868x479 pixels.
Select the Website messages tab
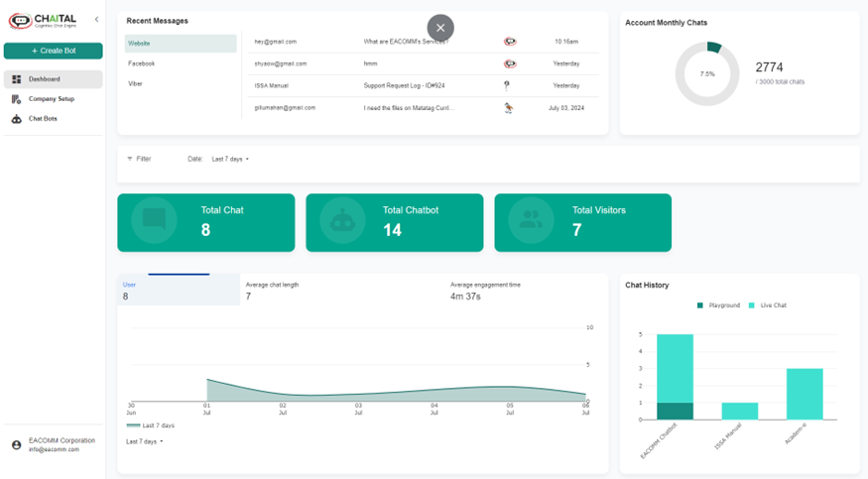[181, 44]
